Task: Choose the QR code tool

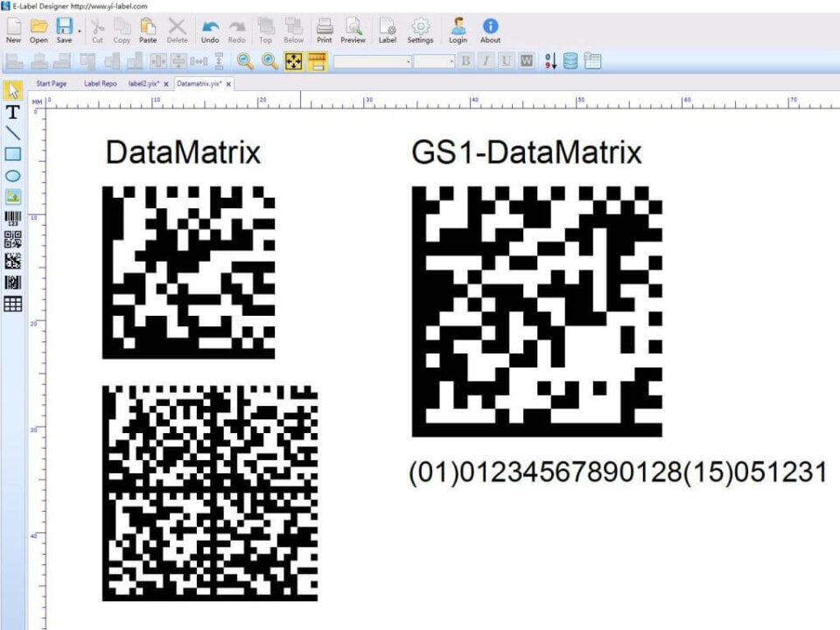Action: coord(13,240)
